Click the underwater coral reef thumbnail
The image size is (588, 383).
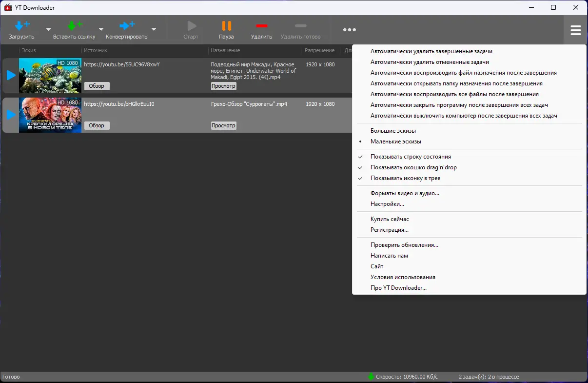coord(50,76)
